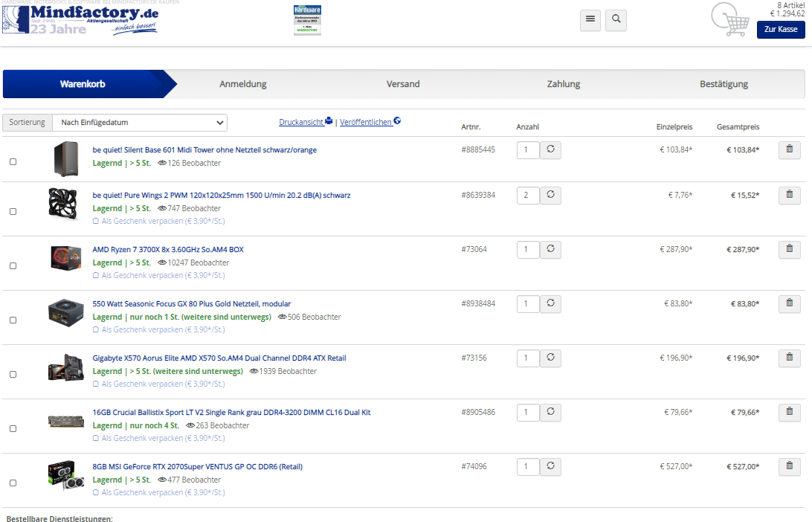Viewport: 812px width, 522px height.
Task: Open 550 Watt Seasonic Focus GX link
Action: [x=192, y=304]
